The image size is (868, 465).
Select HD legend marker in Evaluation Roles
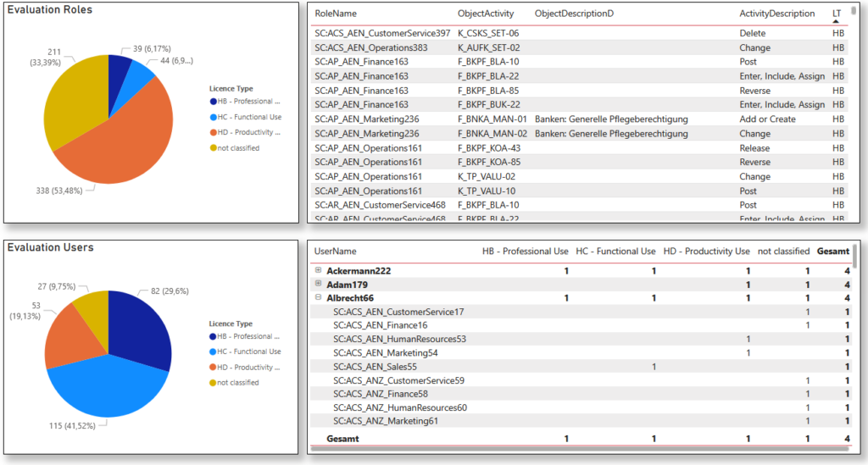pyautogui.click(x=214, y=132)
